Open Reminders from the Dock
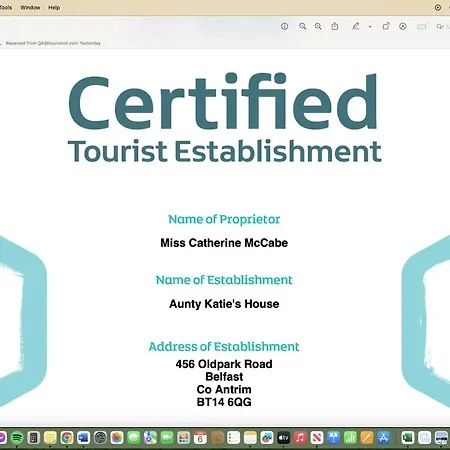 pos(234,437)
